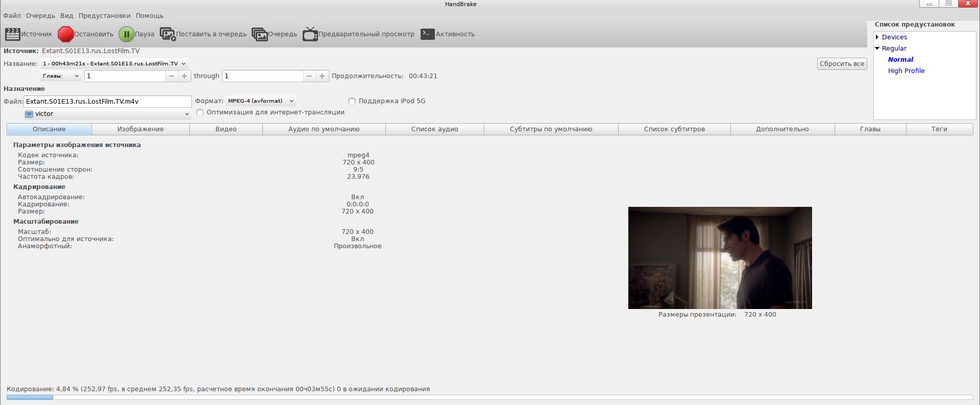Close the HandBrake window
The image size is (980, 405).
click(968, 4)
